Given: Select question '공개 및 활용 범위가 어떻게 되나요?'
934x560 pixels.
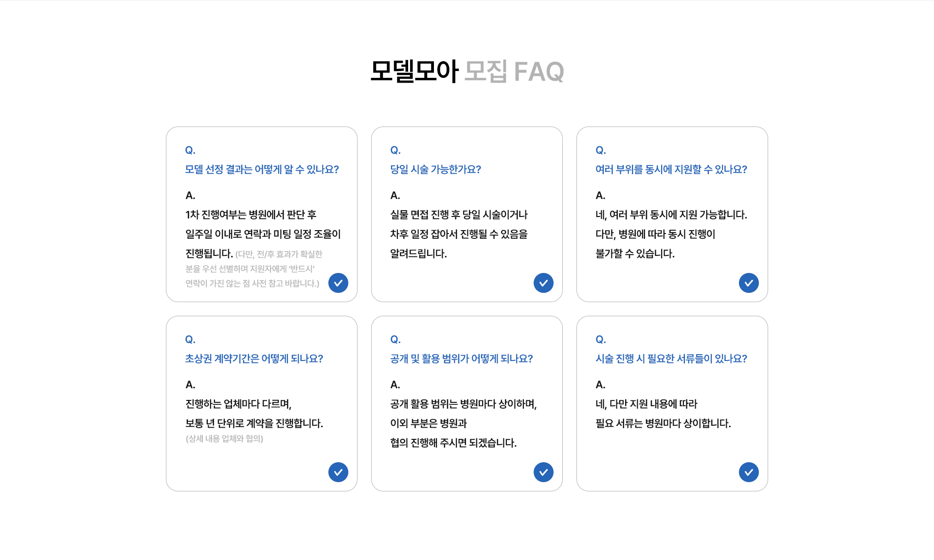Looking at the screenshot, I should point(462,359).
